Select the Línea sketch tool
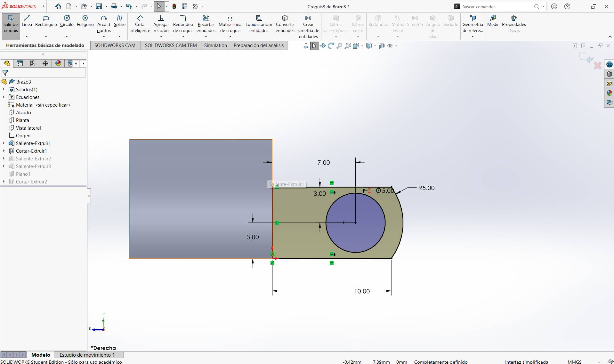614x364 pixels. [27, 21]
